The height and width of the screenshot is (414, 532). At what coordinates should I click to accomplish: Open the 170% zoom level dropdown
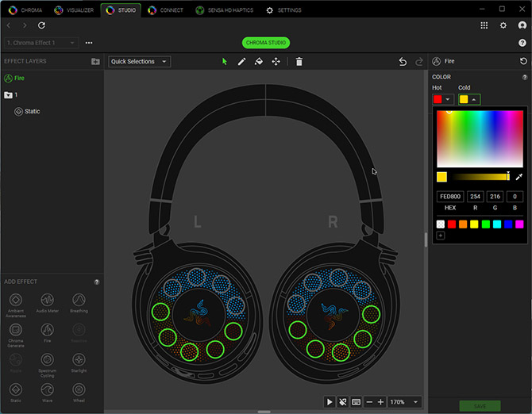(404, 402)
